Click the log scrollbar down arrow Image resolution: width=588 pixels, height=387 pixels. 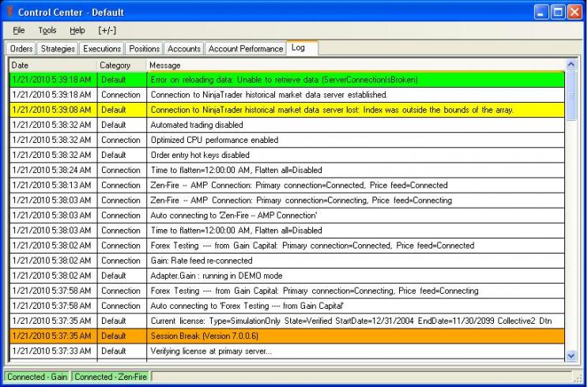(571, 356)
